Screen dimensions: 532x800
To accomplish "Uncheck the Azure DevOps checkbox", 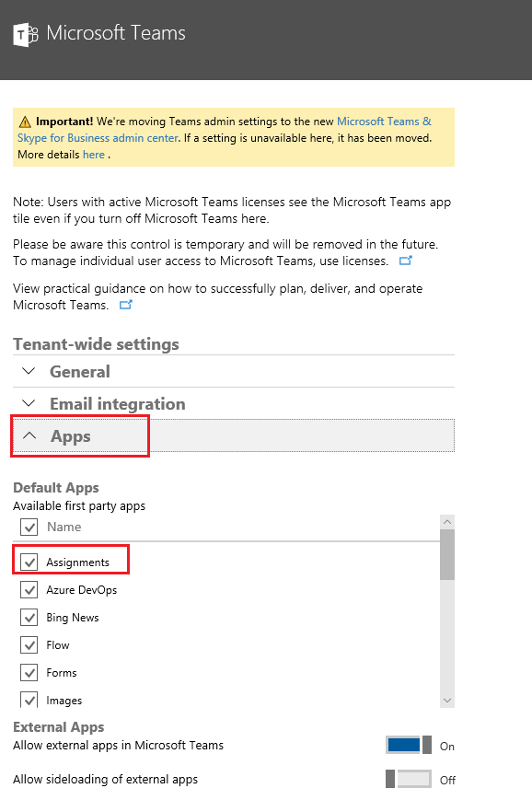I will 29,590.
